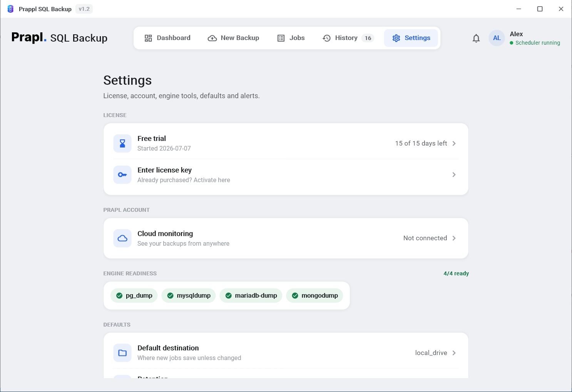
Task: Click the mariadb-dump green check icon
Action: pos(229,296)
